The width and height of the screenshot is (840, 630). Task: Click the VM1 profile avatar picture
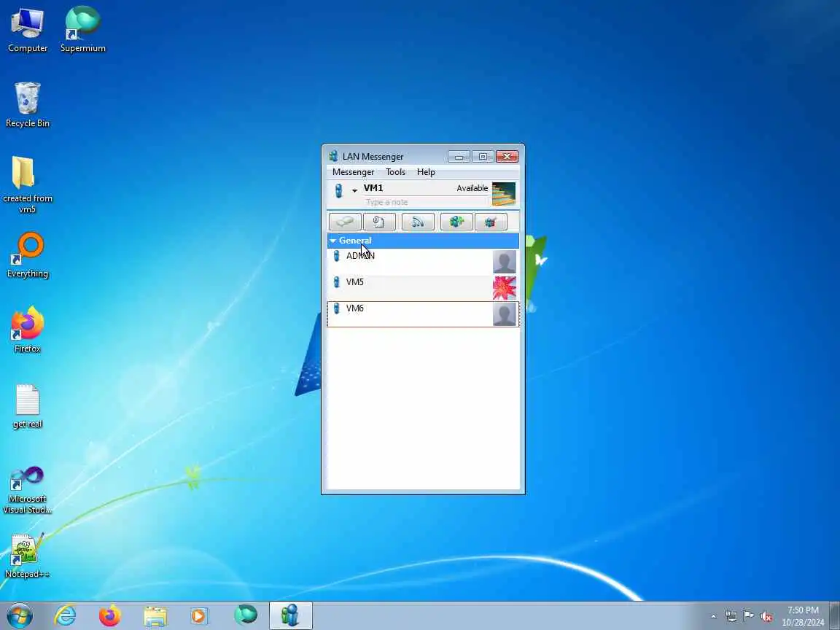[x=504, y=194]
